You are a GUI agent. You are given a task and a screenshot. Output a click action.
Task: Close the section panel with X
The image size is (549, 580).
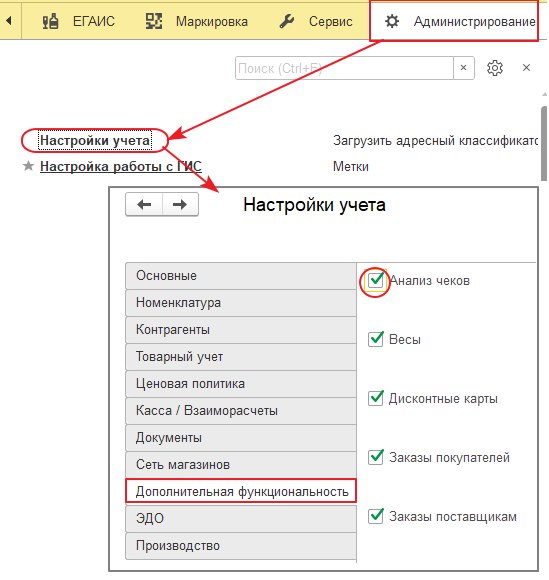(x=526, y=68)
